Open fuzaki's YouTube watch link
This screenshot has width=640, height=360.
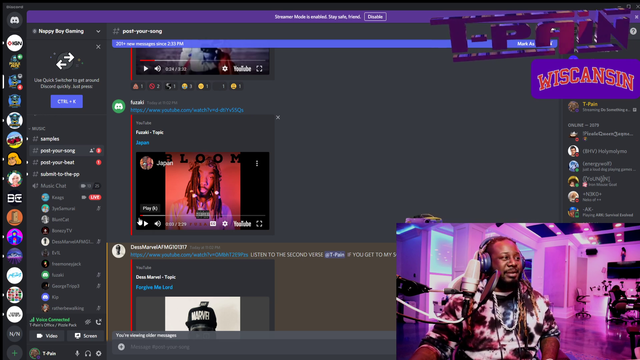[187, 110]
